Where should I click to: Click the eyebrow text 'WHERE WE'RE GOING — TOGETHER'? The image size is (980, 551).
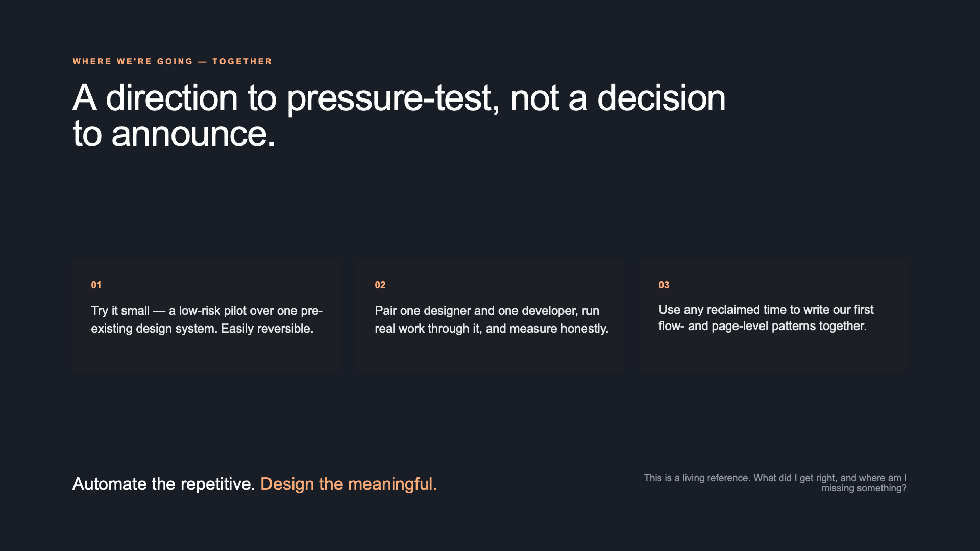(x=173, y=61)
